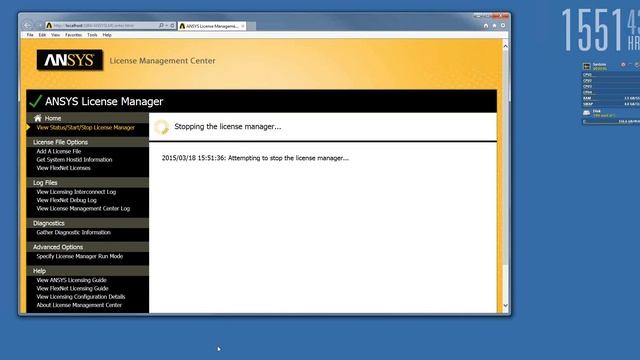The width and height of the screenshot is (640, 360).
Task: Click the Home house icon in sidebar
Action: 38,118
